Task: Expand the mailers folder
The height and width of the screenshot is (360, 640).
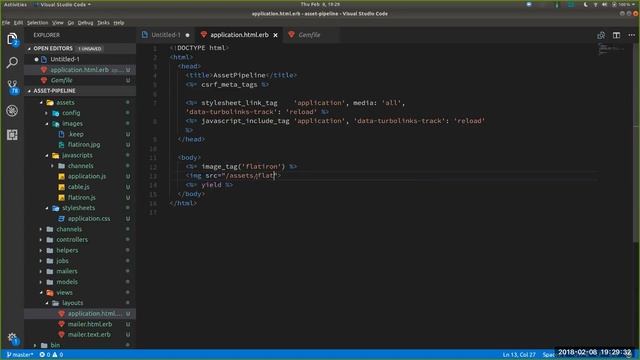Action: pyautogui.click(x=67, y=271)
